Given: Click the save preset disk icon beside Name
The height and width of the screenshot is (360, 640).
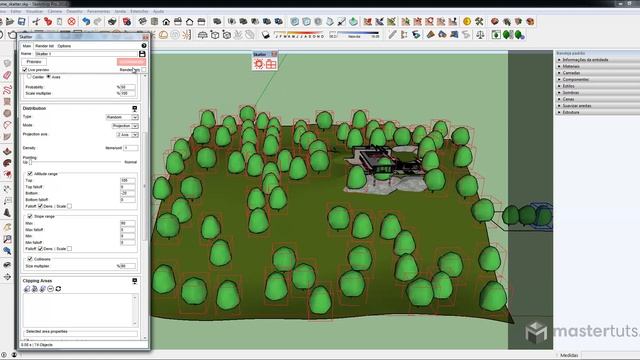Looking at the screenshot, I should 142,54.
